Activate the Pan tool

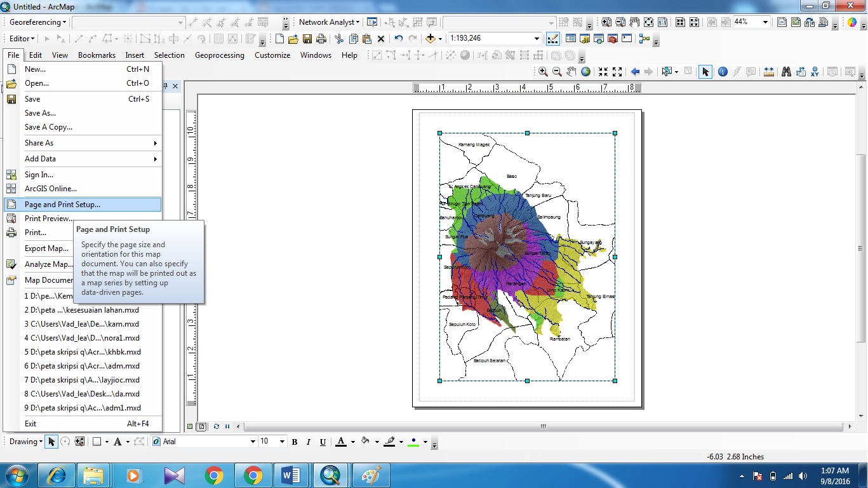(x=571, y=71)
